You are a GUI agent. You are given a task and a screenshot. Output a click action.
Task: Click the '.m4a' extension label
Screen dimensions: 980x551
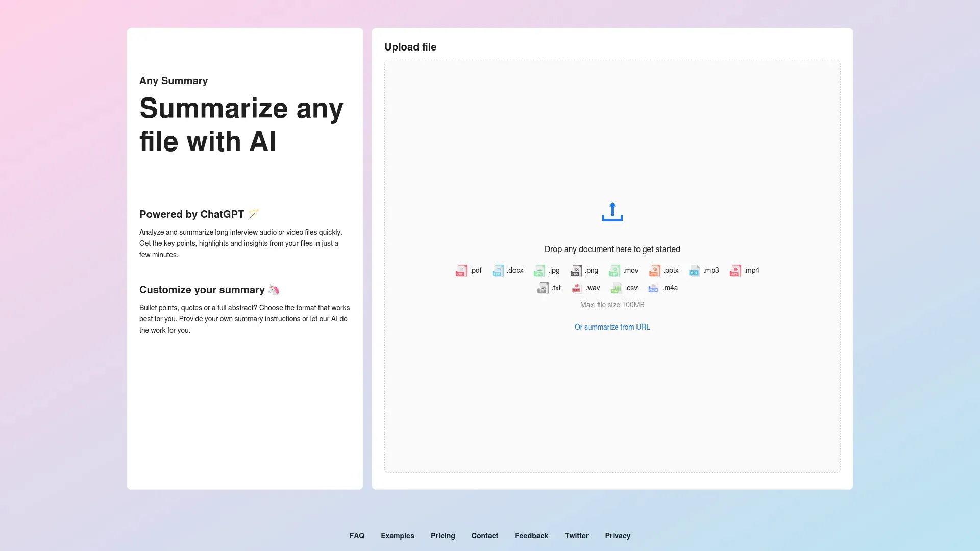click(x=670, y=288)
